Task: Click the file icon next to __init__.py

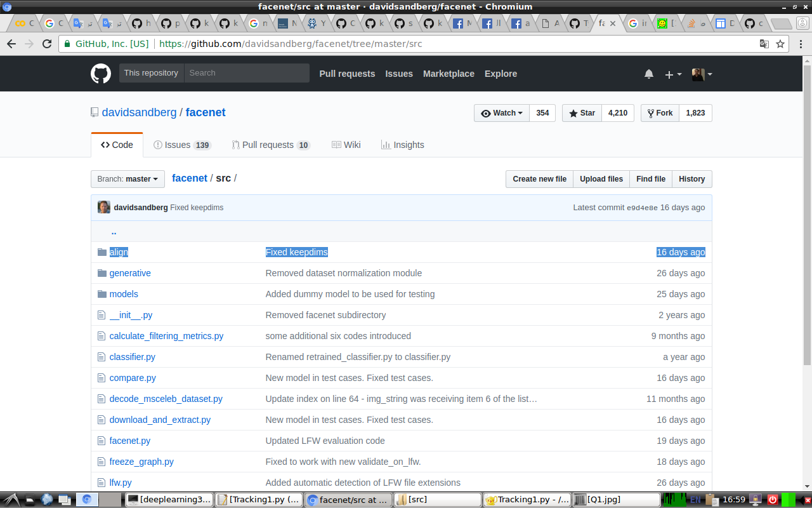Action: [x=101, y=315]
